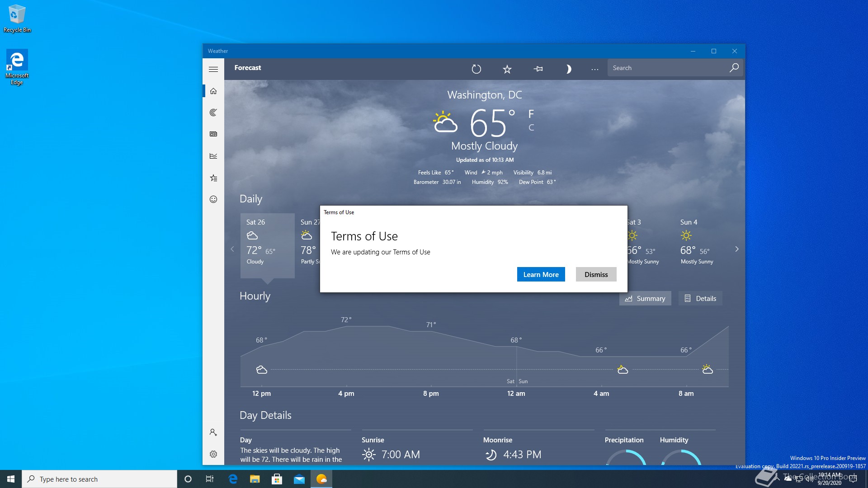Select Recycle Bin desktop icon
868x488 pixels.
click(x=17, y=19)
